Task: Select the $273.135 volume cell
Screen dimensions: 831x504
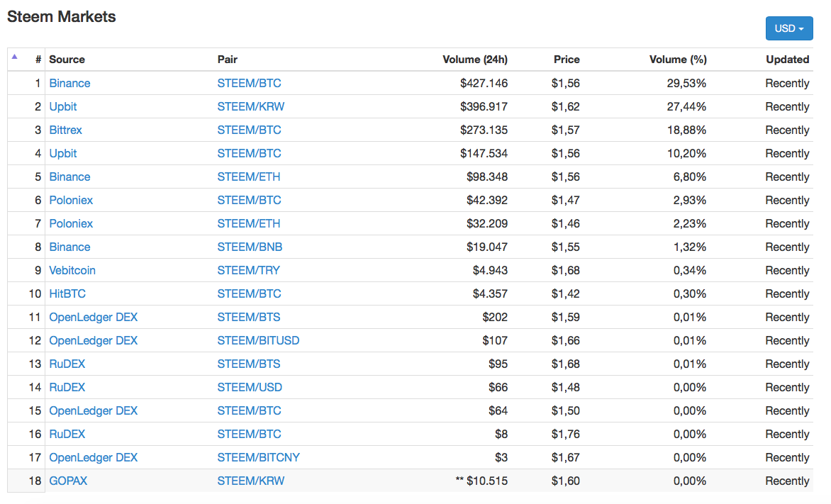Action: [484, 130]
